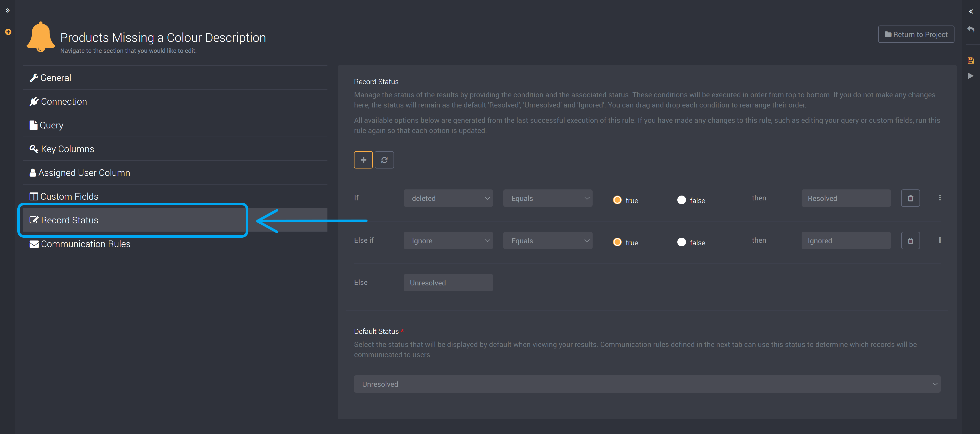
Task: Open the Equals operator dropdown in If row
Action: tap(547, 198)
